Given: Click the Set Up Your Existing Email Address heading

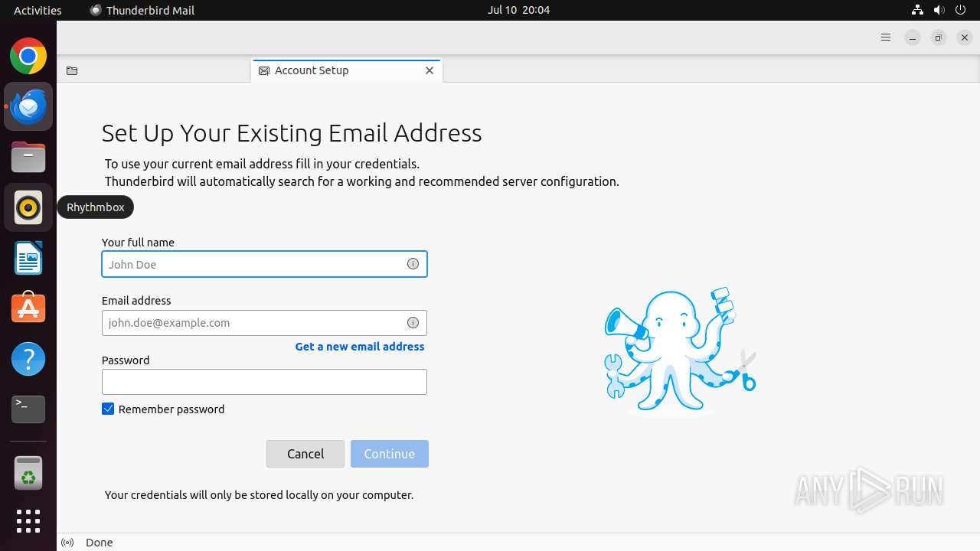Looking at the screenshot, I should [292, 133].
